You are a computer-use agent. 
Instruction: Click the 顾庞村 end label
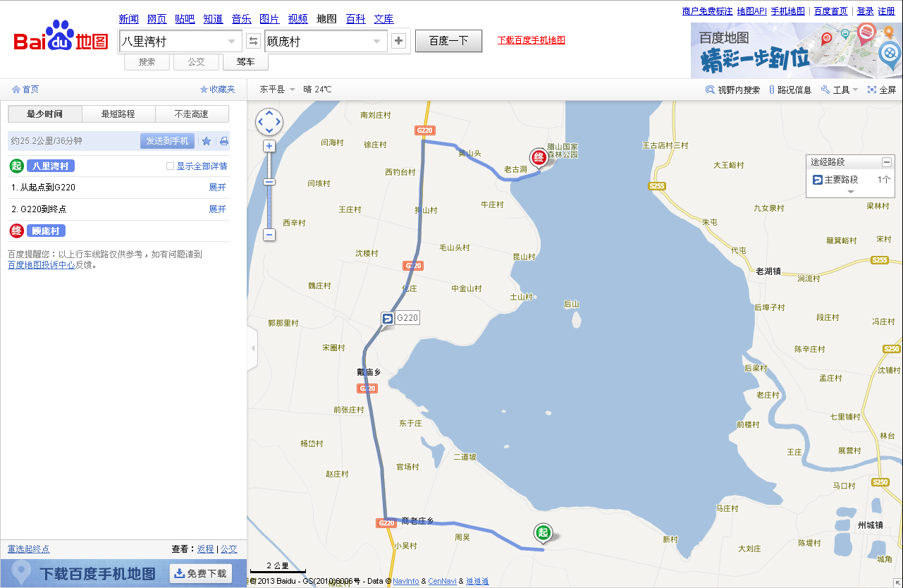coord(46,231)
